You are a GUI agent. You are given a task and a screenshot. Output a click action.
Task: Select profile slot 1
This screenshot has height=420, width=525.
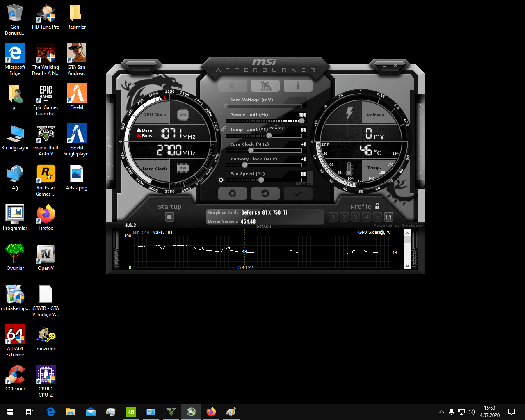point(333,217)
